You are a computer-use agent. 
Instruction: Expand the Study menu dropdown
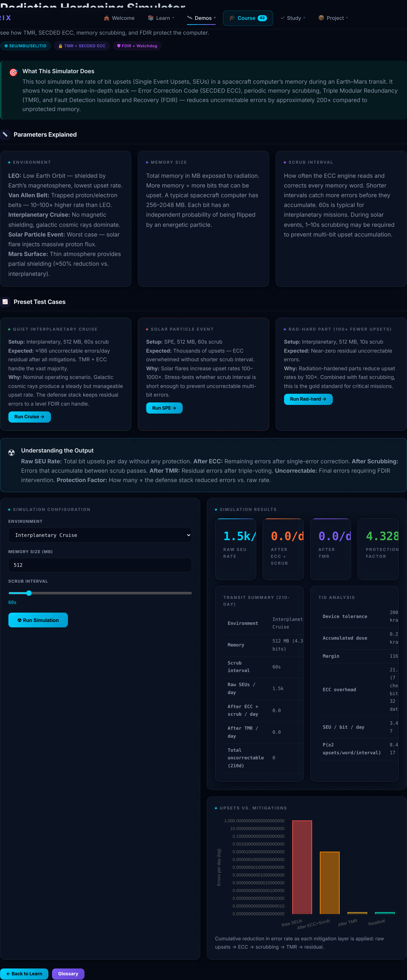pyautogui.click(x=293, y=18)
